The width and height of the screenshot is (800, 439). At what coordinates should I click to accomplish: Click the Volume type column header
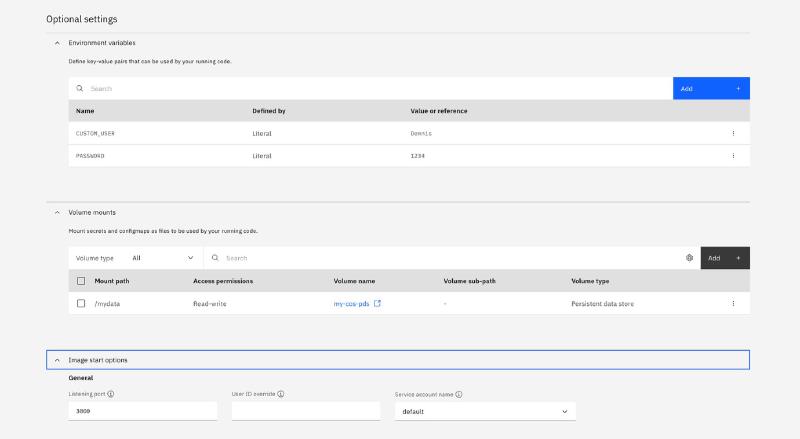tap(590, 281)
